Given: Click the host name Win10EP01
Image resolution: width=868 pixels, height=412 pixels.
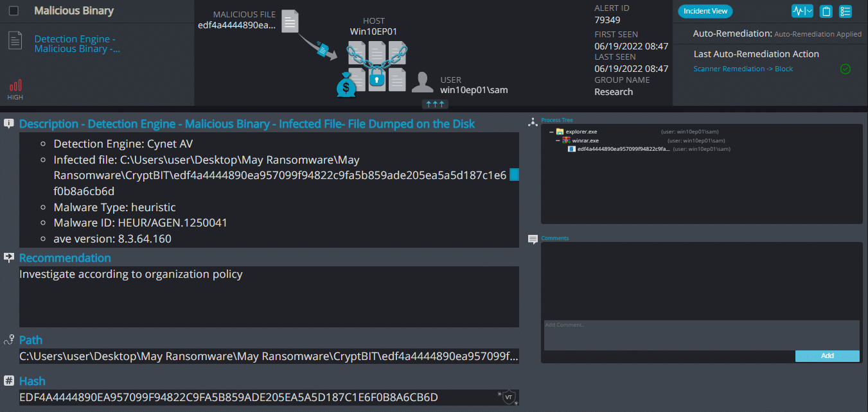Looking at the screenshot, I should [374, 31].
